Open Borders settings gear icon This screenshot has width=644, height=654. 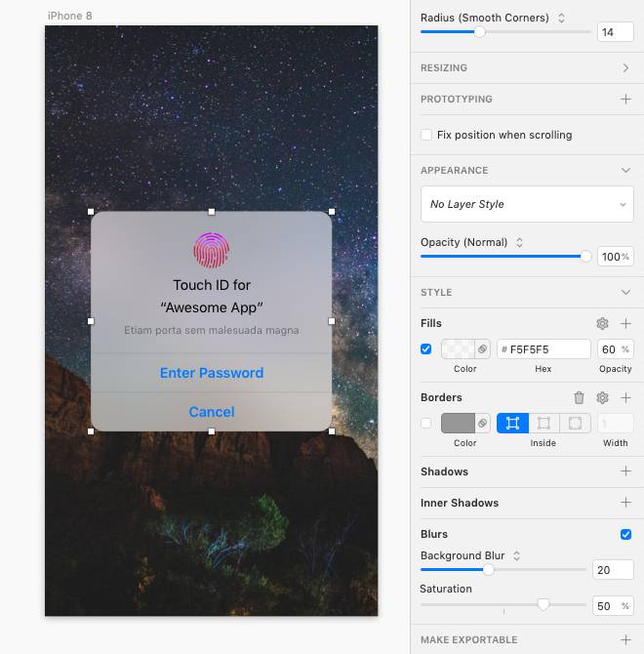(602, 397)
